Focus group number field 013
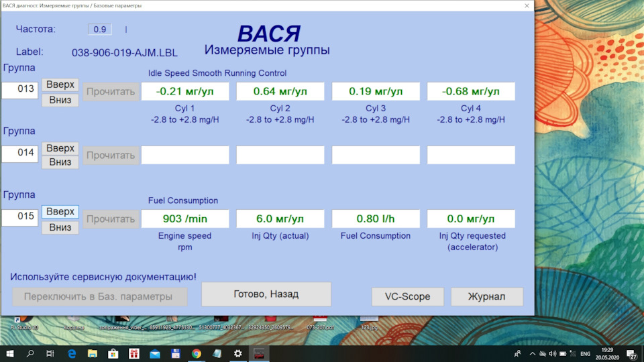644x362 pixels. pos(19,90)
